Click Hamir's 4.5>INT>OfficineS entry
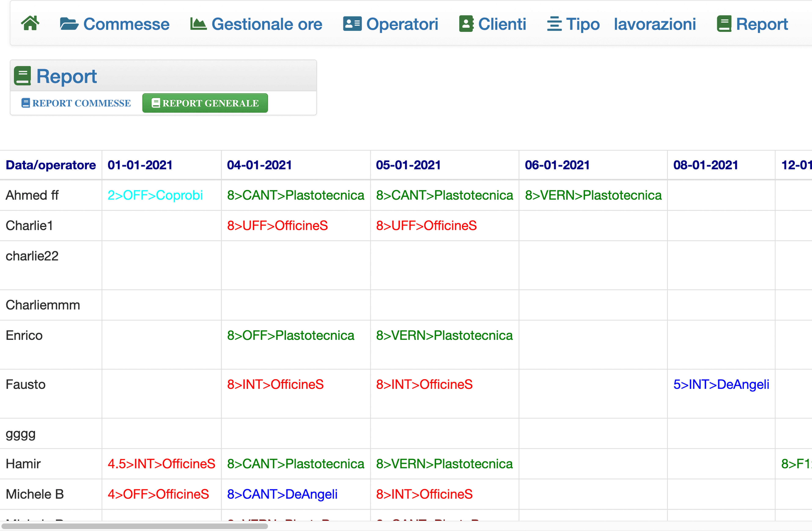 point(161,464)
